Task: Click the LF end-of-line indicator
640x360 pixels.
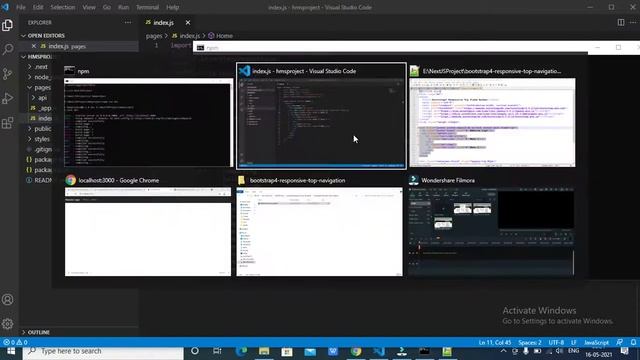Action: tap(573, 342)
